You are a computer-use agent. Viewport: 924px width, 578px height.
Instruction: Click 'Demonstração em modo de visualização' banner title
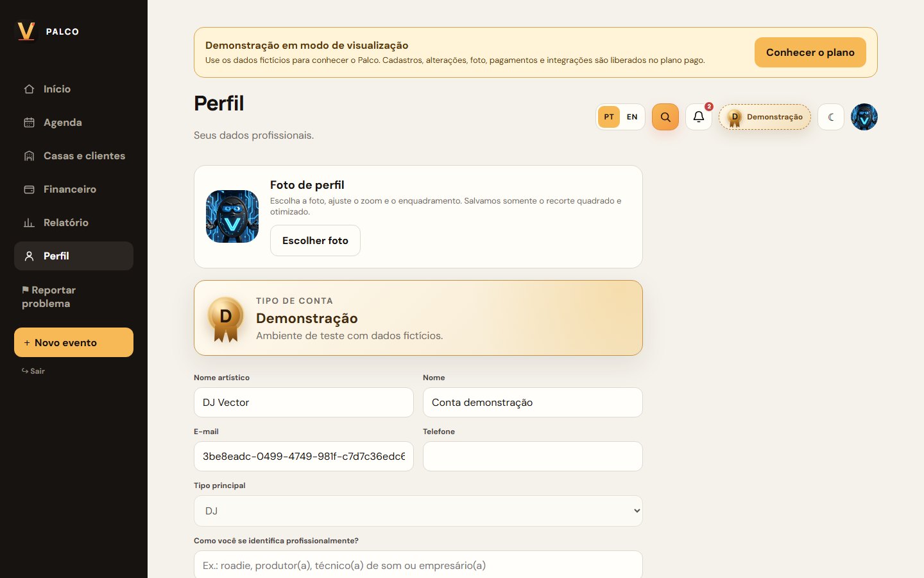pos(307,46)
